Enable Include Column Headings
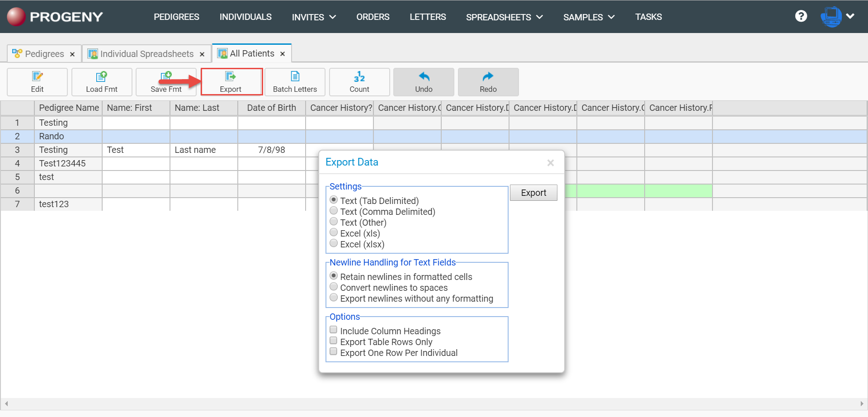This screenshot has width=868, height=417. pos(334,329)
